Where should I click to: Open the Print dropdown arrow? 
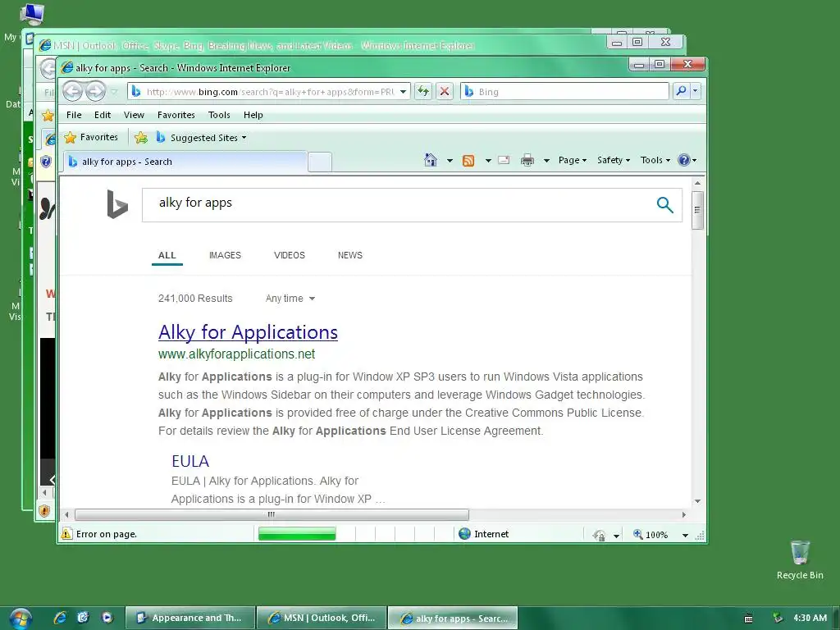[x=546, y=160]
